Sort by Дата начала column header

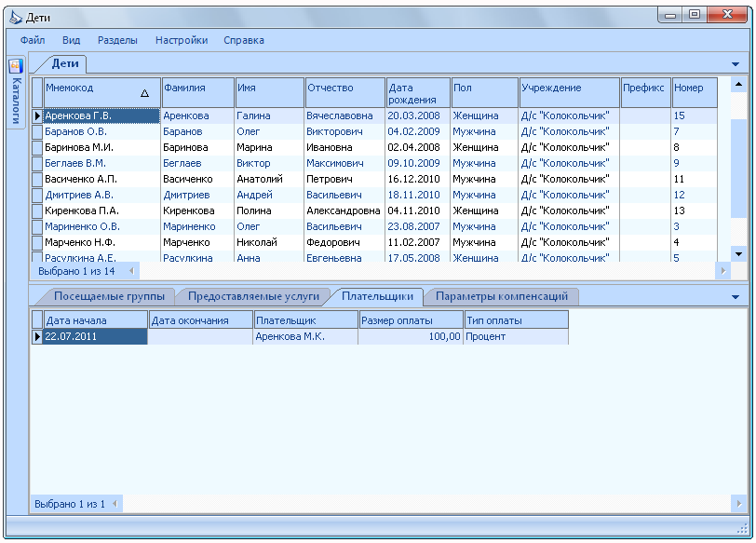point(96,320)
